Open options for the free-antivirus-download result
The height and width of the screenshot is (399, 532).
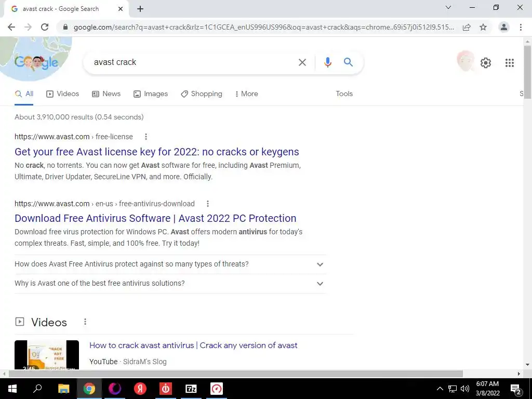tap(208, 204)
